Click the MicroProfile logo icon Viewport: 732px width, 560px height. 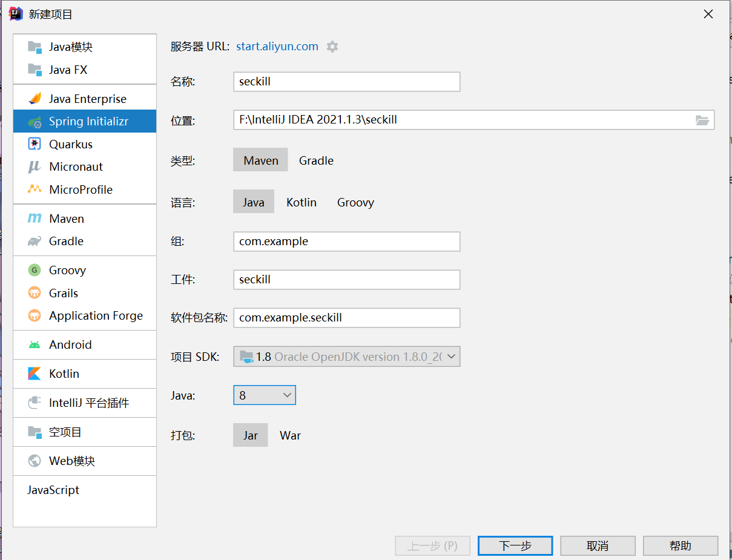[x=35, y=189]
